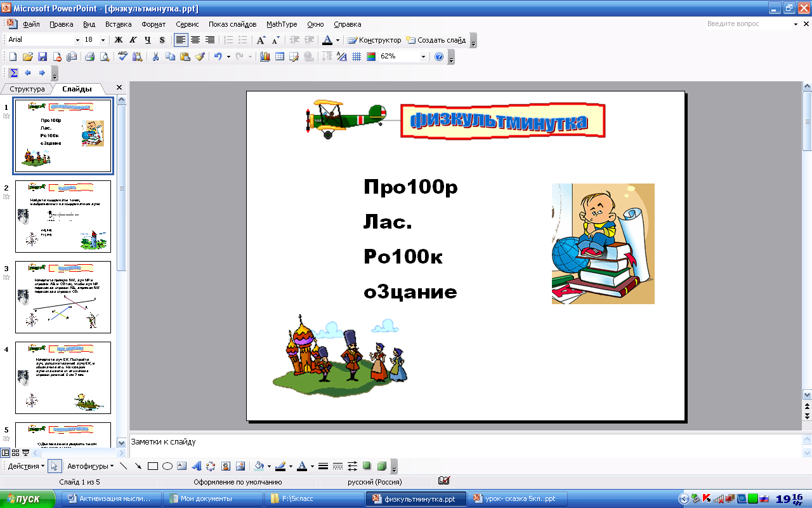Switch to урок- сказка 5кл..ppt taskbar item

[516, 498]
